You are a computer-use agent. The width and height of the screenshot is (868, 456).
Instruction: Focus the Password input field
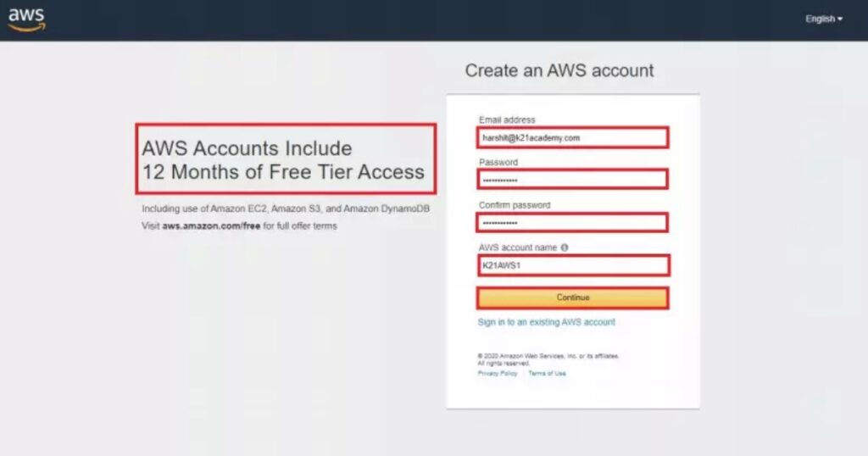[x=572, y=180]
